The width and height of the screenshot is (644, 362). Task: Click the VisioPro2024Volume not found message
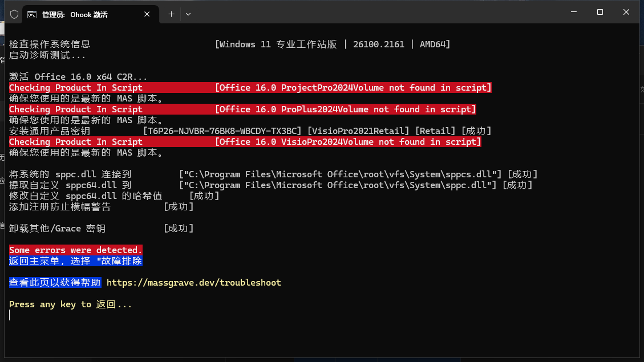(x=348, y=141)
